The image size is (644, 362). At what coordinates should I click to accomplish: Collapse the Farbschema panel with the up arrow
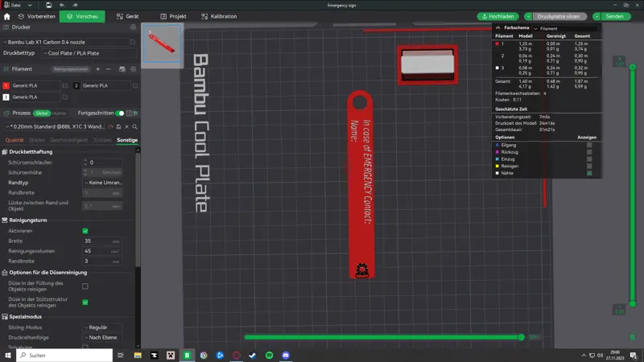click(x=497, y=28)
